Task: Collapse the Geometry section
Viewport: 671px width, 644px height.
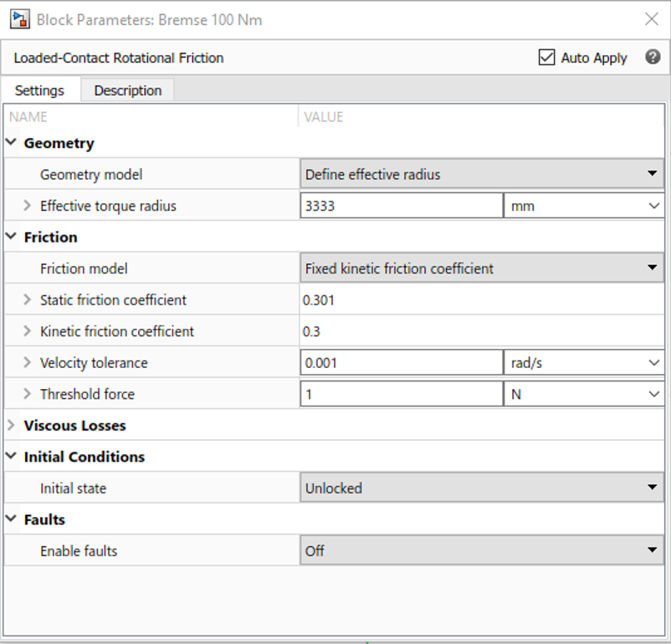Action: 11,143
